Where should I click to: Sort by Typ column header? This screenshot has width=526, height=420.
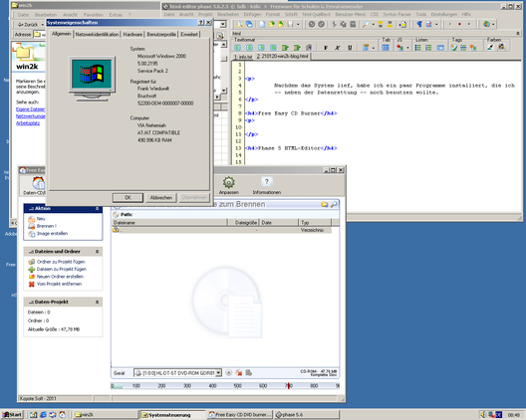tap(315, 223)
